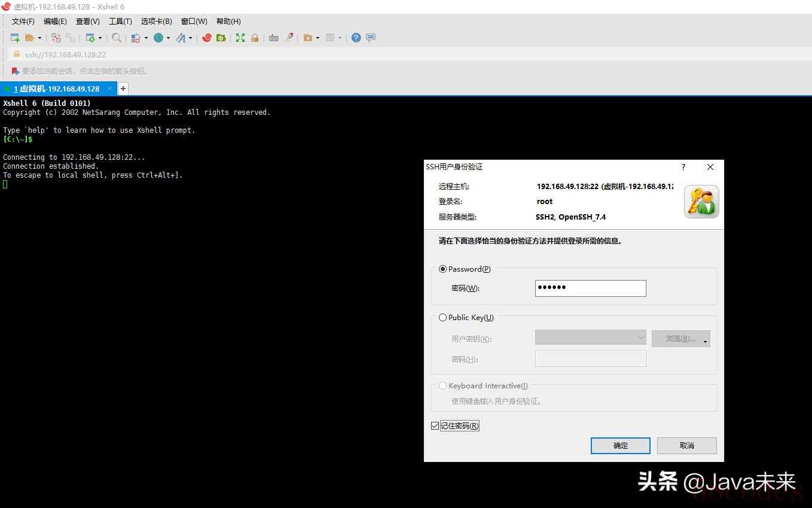Select the Password authentication radio button
This screenshot has height=508, width=812.
tap(443, 269)
